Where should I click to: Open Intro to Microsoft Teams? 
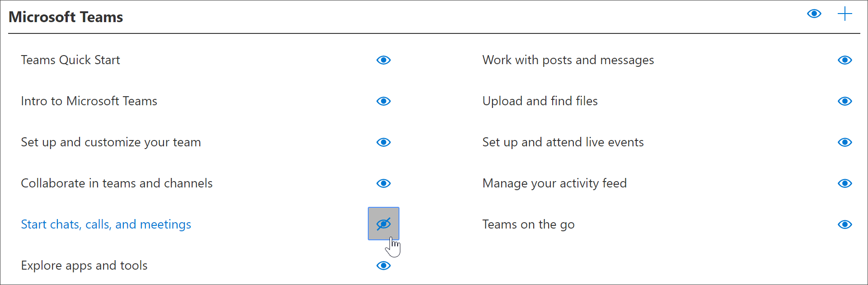pos(89,101)
